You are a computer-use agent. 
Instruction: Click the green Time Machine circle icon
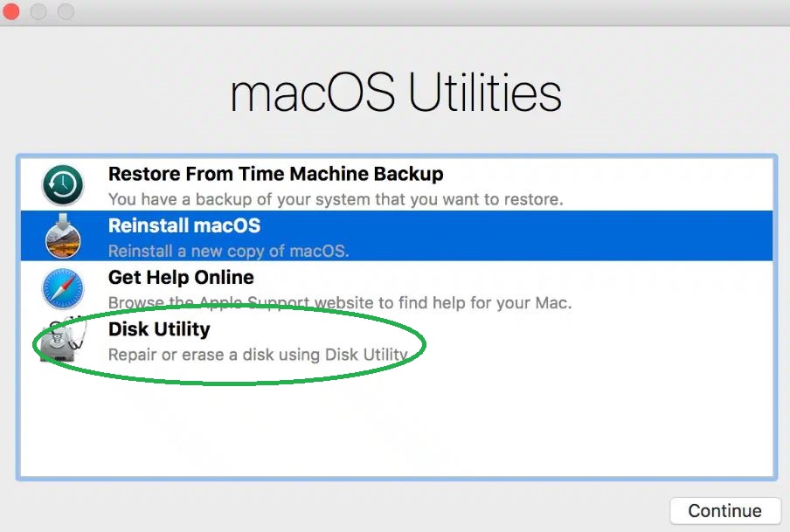pyautogui.click(x=62, y=183)
